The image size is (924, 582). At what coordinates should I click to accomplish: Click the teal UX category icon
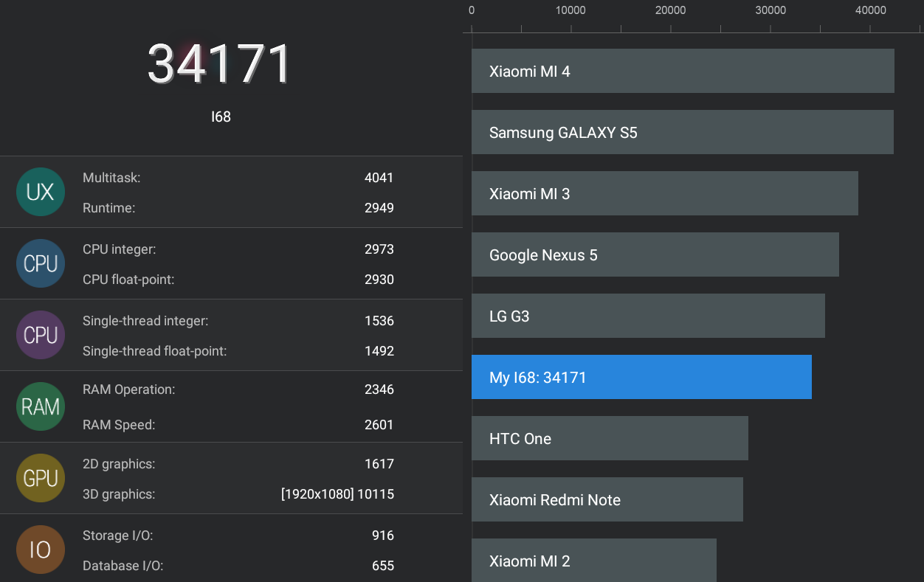click(x=40, y=192)
